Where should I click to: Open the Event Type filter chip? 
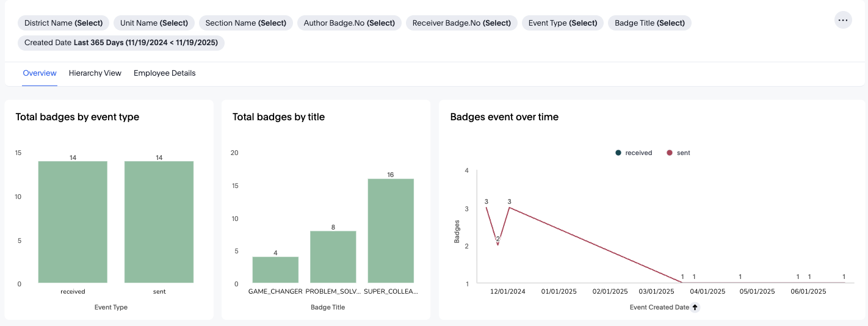[562, 23]
